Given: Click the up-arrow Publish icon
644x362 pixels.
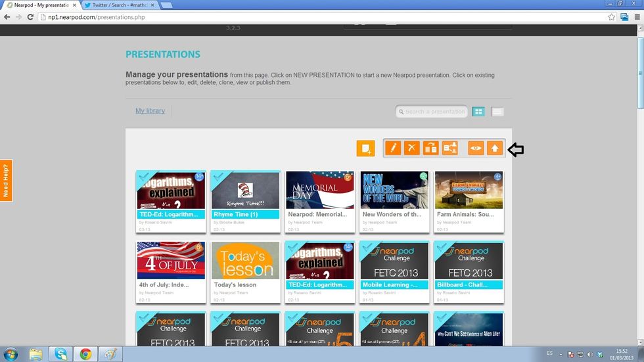Looking at the screenshot, I should 494,148.
